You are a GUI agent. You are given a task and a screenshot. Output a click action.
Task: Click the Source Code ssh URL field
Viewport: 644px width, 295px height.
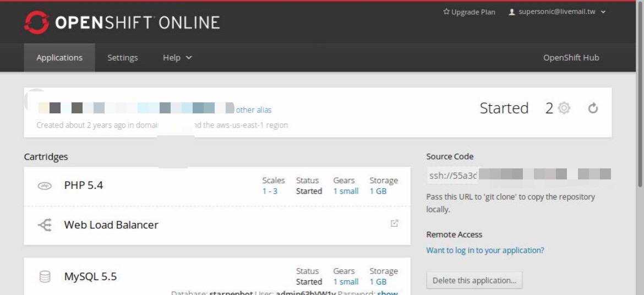click(519, 176)
